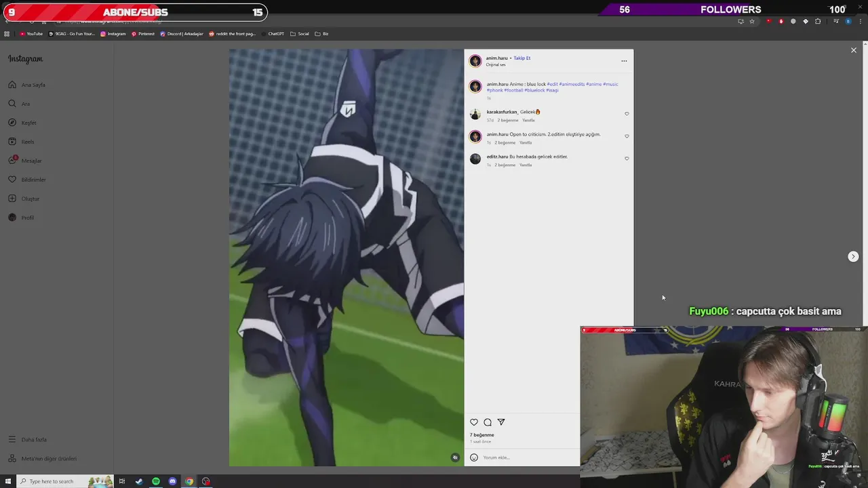This screenshot has width=868, height=488.
Task: Click Yanıtla under editz.haru comment
Action: pos(526,165)
